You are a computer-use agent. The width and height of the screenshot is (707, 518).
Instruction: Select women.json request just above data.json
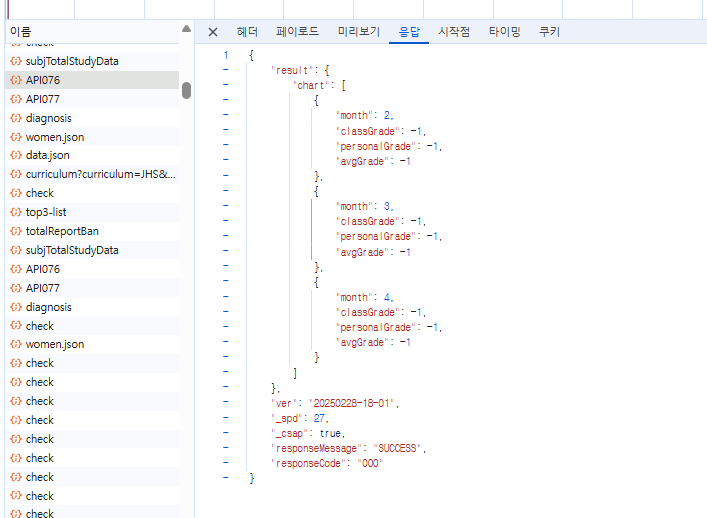[55, 137]
